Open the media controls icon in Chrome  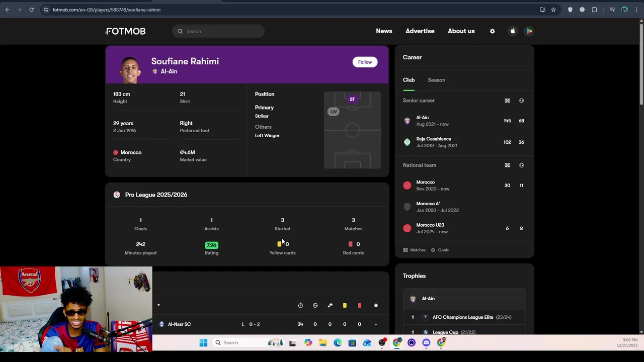(x=612, y=10)
